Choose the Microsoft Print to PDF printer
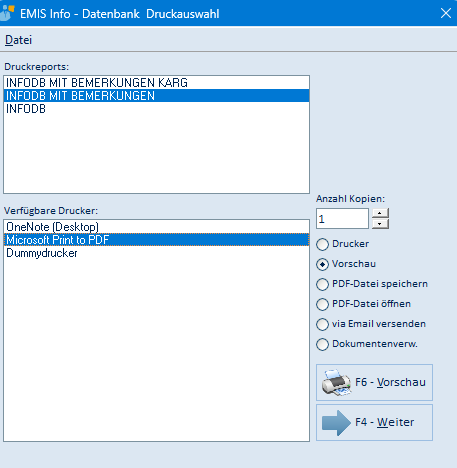Screen dimensions: 457x468 pos(156,240)
